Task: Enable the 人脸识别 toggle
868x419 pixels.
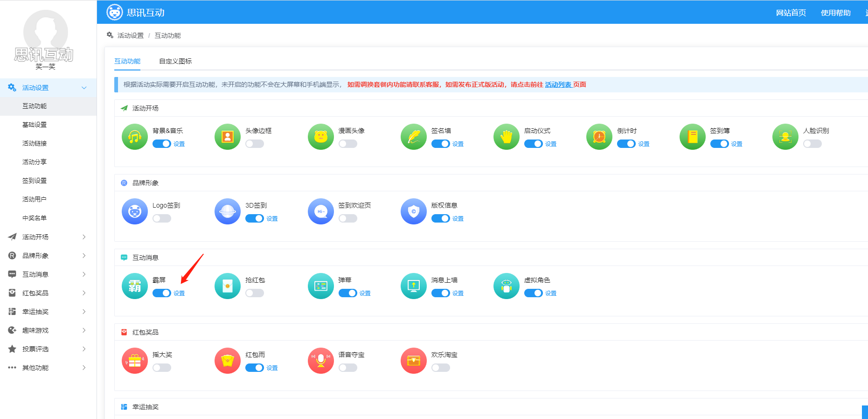Action: (x=812, y=144)
